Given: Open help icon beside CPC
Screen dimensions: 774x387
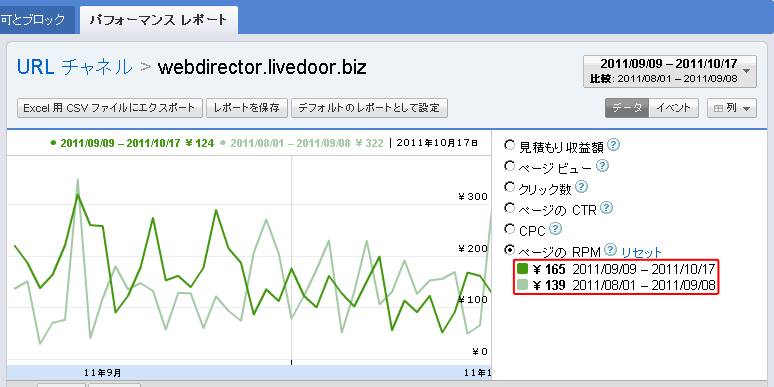Looking at the screenshot, I should point(556,229).
